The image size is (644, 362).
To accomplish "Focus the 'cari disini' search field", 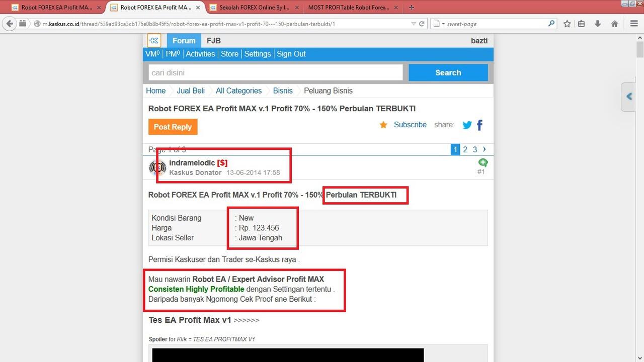I will [276, 72].
